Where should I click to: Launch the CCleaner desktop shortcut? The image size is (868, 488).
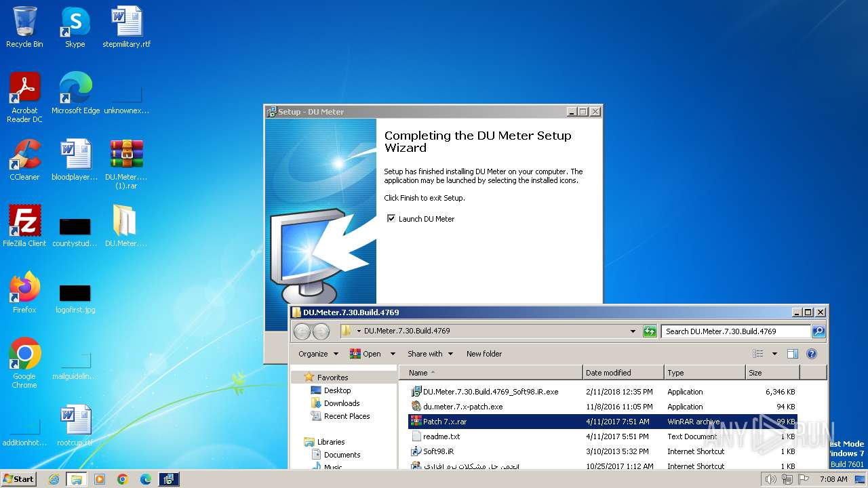[24, 160]
